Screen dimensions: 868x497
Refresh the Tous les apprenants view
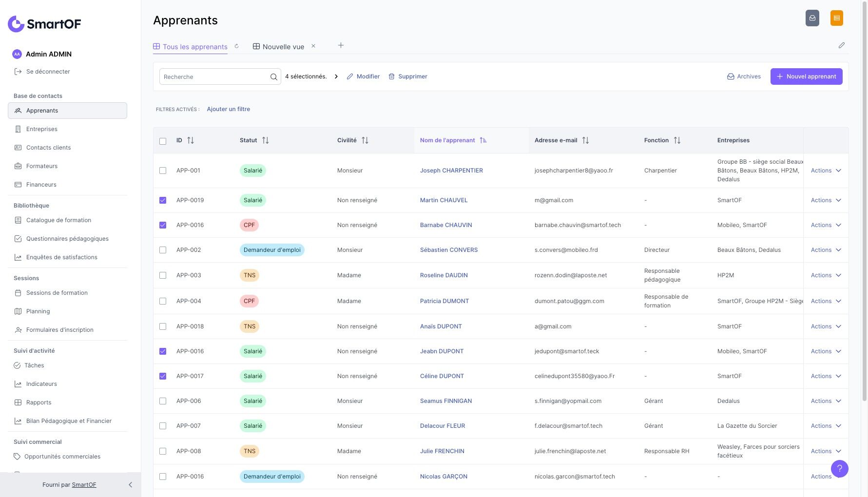236,46
